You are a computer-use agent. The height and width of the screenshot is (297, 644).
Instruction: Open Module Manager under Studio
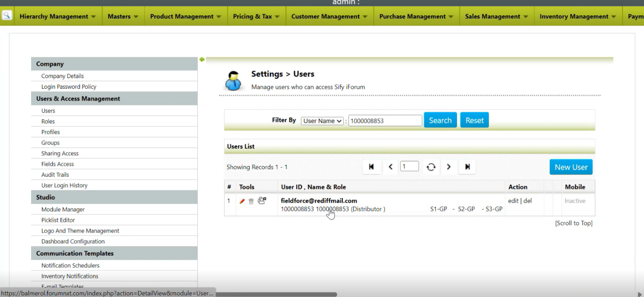63,210
